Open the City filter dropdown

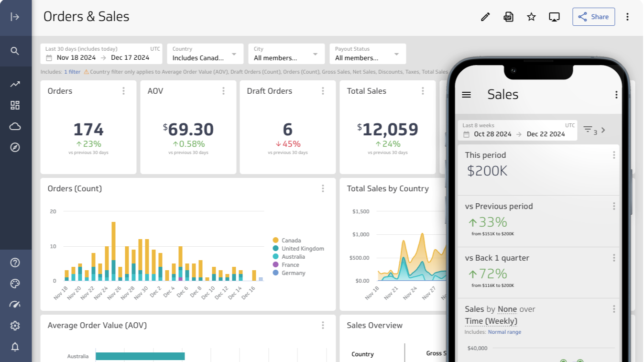tap(286, 54)
